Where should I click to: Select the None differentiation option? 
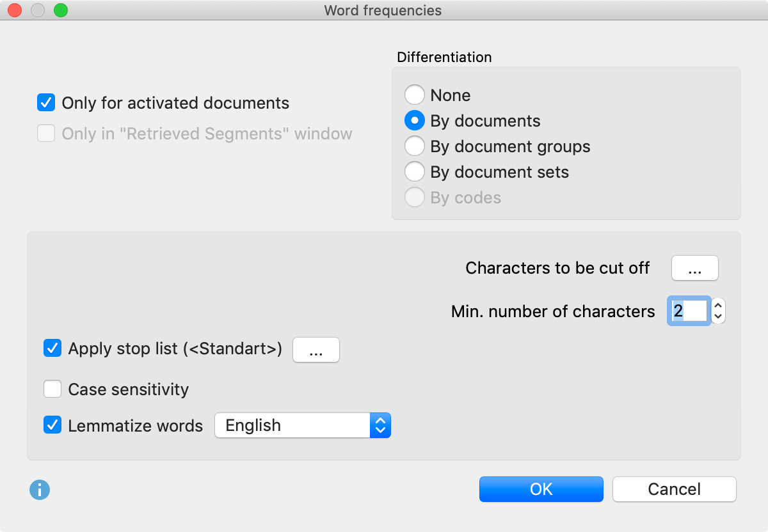(415, 95)
